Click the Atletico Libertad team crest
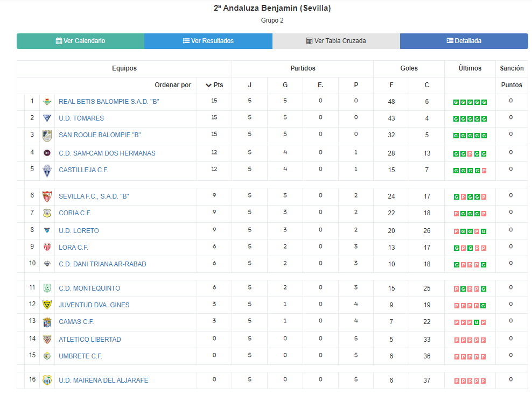Viewport: 532px width, 395px height. 47,339
